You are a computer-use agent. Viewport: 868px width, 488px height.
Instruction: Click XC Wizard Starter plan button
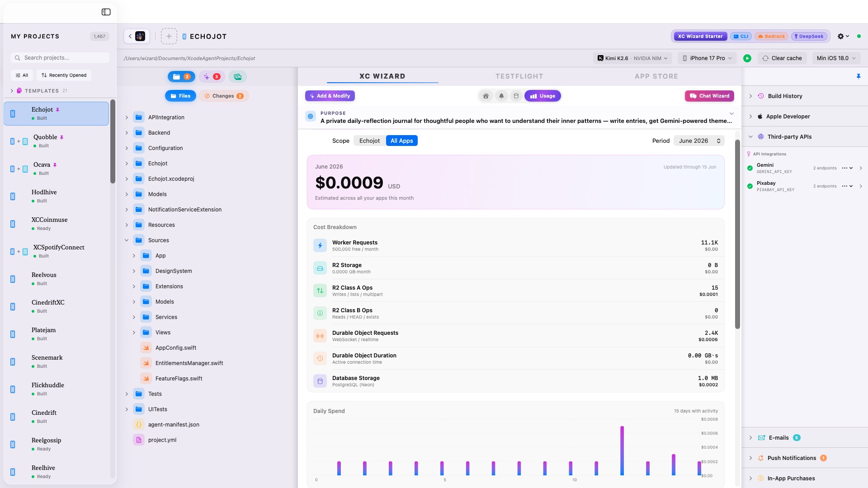700,36
